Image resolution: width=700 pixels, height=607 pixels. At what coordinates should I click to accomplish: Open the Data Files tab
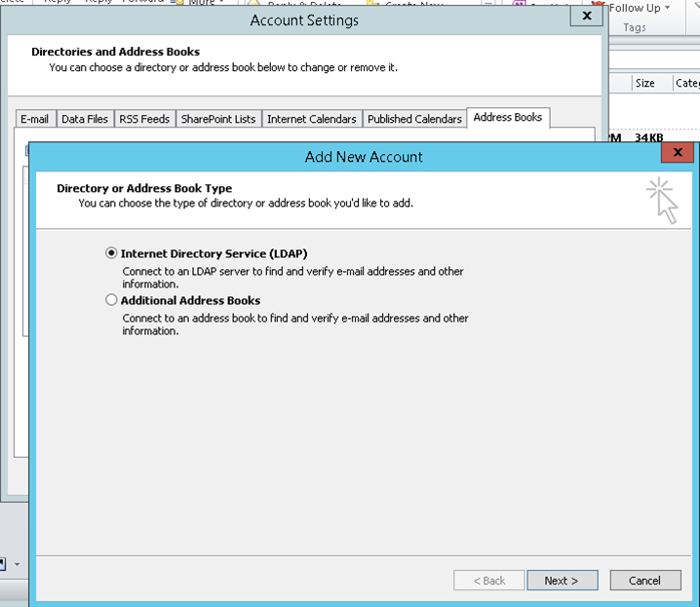pyautogui.click(x=85, y=119)
